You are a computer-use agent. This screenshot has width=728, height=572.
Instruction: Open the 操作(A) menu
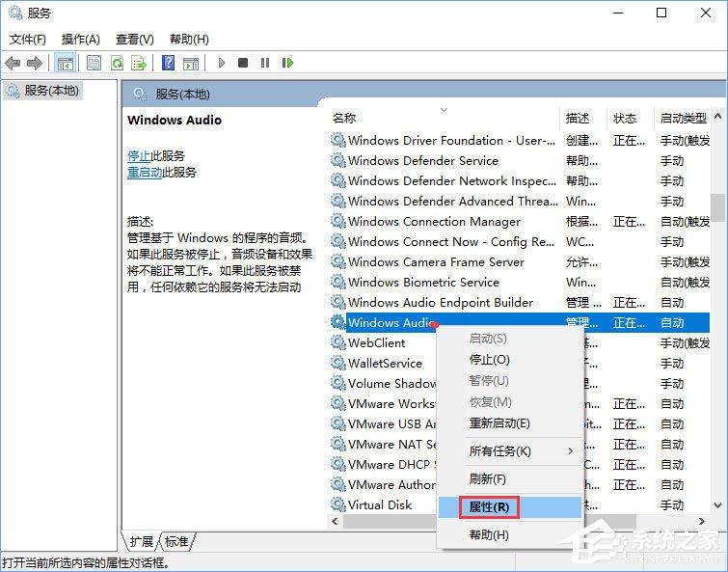click(x=80, y=39)
